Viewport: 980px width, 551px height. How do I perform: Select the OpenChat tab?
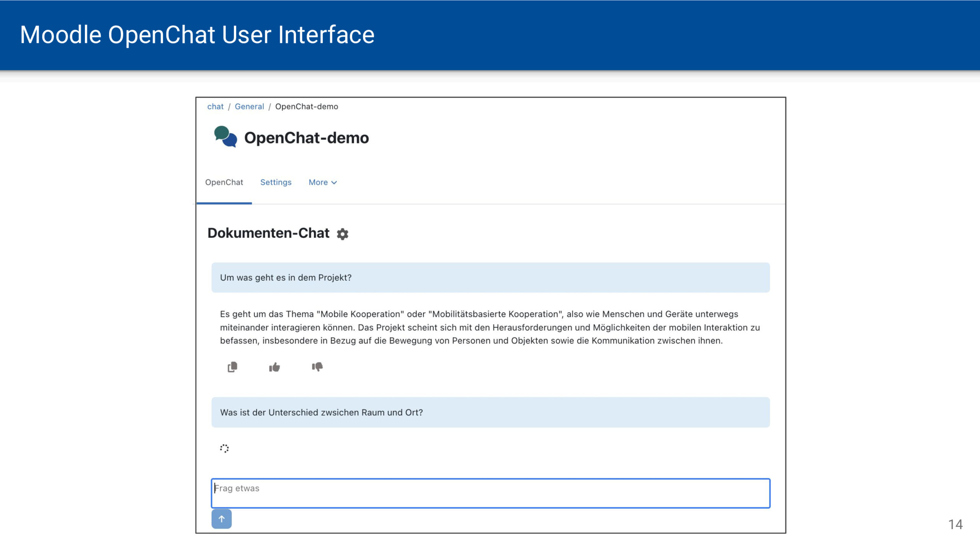[224, 183]
